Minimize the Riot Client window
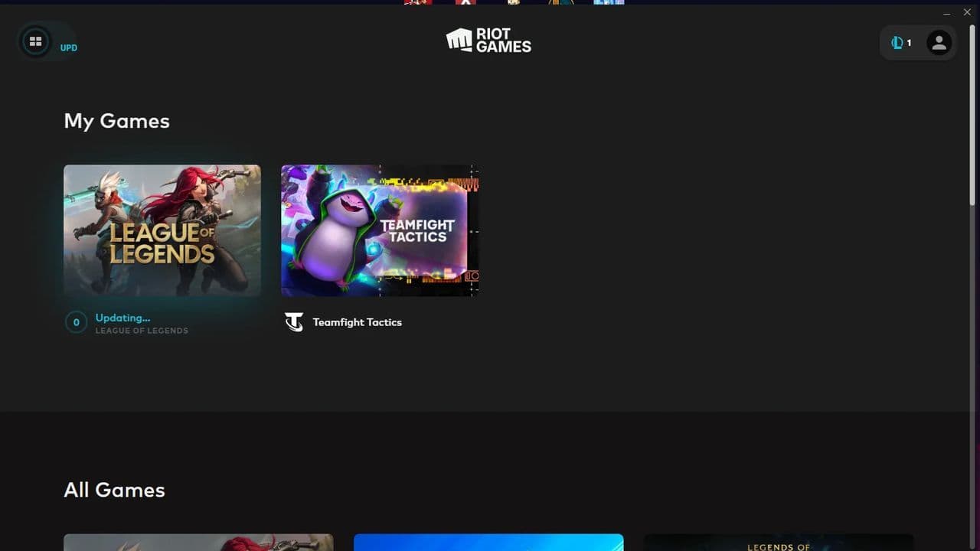980x551 pixels. coord(947,13)
